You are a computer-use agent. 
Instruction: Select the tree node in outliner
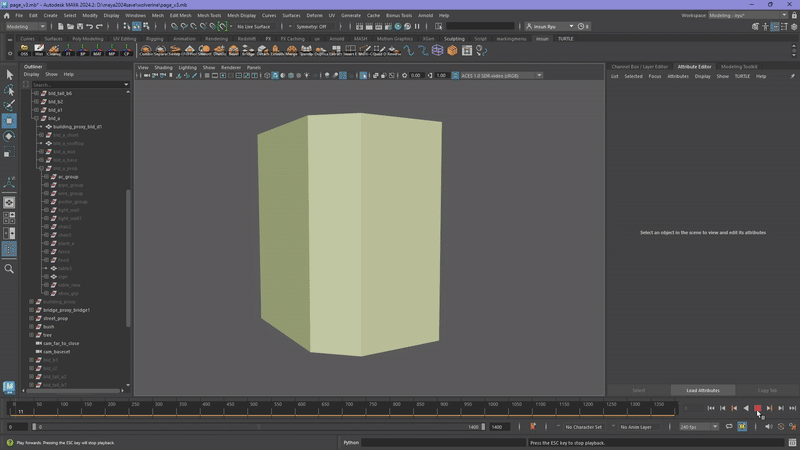pyautogui.click(x=47, y=335)
